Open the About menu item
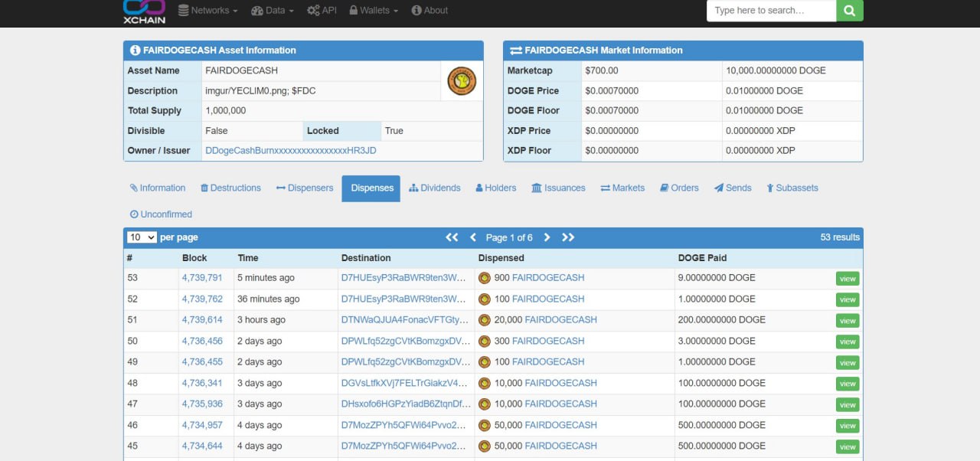980x461 pixels. [430, 11]
